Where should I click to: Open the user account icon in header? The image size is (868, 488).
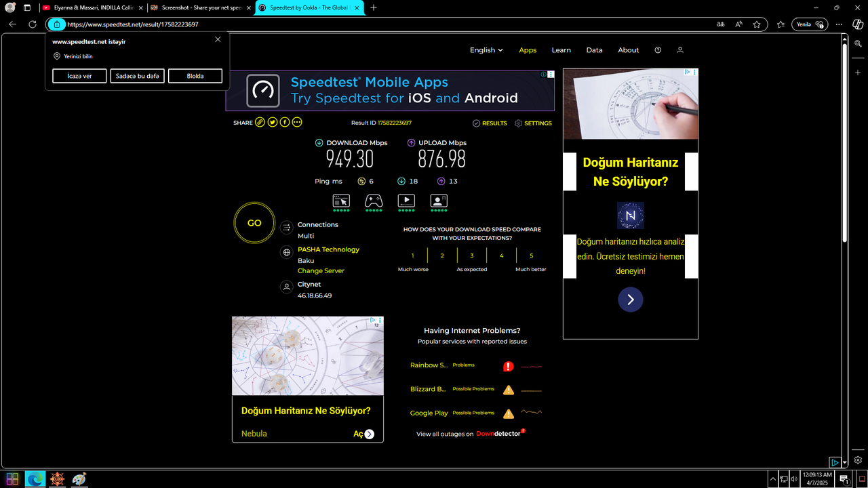tap(680, 50)
